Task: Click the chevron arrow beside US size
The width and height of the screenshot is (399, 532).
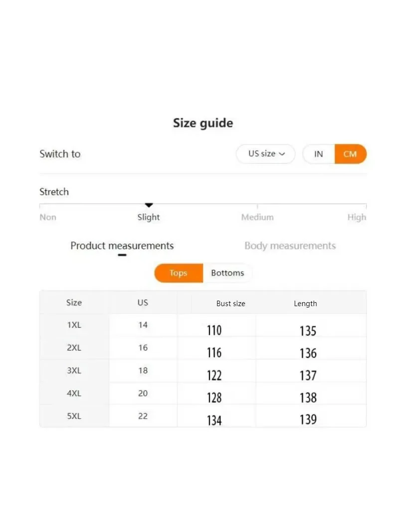Action: coord(282,154)
